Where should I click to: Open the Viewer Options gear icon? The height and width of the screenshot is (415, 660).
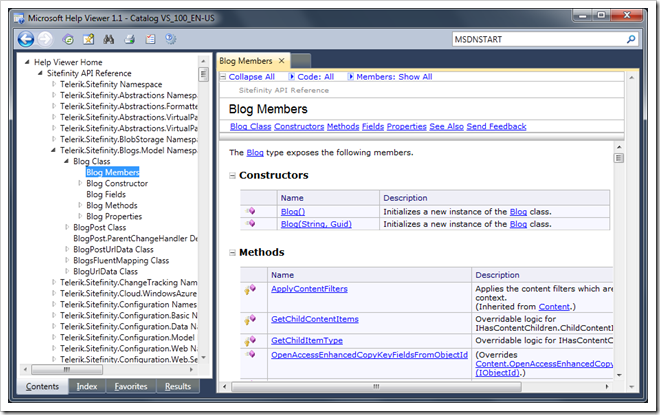tap(170, 39)
